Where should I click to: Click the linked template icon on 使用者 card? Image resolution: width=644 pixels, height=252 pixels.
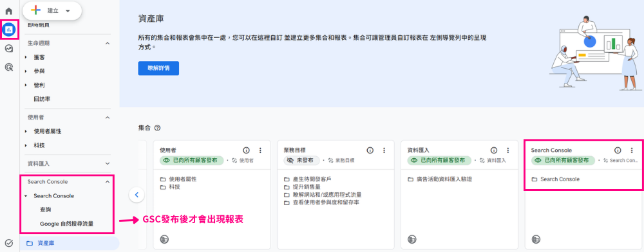tap(234, 161)
